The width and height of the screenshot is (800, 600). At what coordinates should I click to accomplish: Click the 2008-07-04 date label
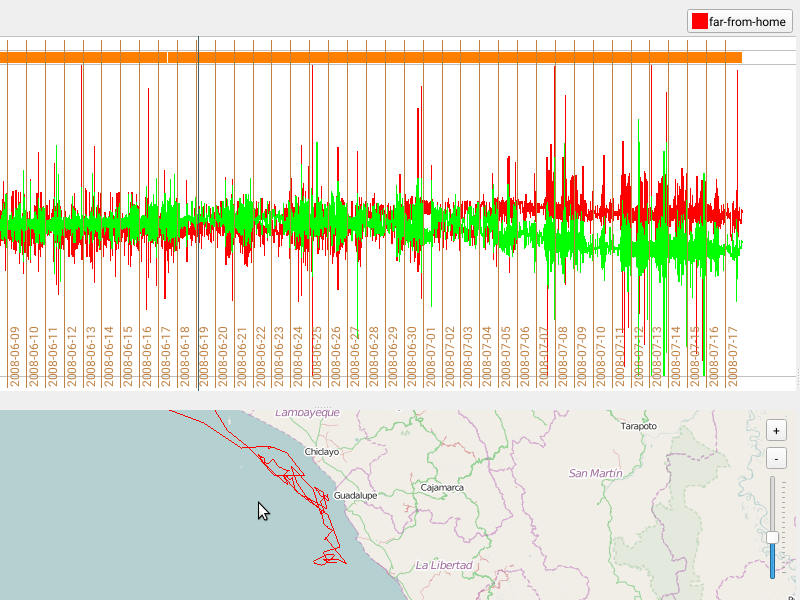pyautogui.click(x=487, y=357)
